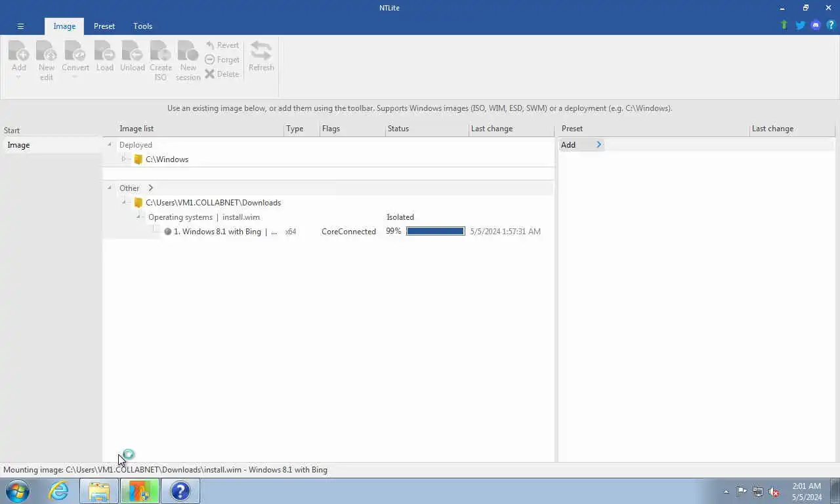
Task: Click the New edit toolbar icon
Action: click(47, 51)
